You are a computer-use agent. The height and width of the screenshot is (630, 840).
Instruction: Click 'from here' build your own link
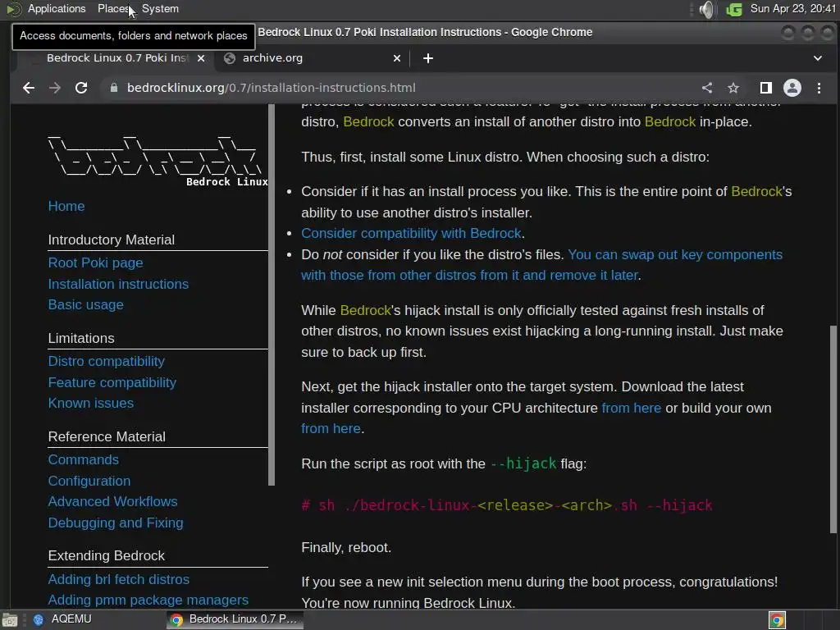tap(331, 429)
